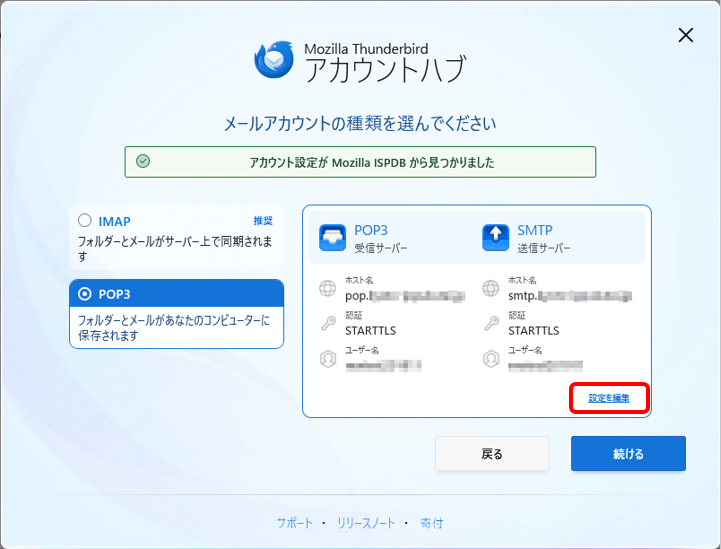The height and width of the screenshot is (549, 721).
Task: Click the SMTP outgoing server upload icon
Action: [x=495, y=238]
